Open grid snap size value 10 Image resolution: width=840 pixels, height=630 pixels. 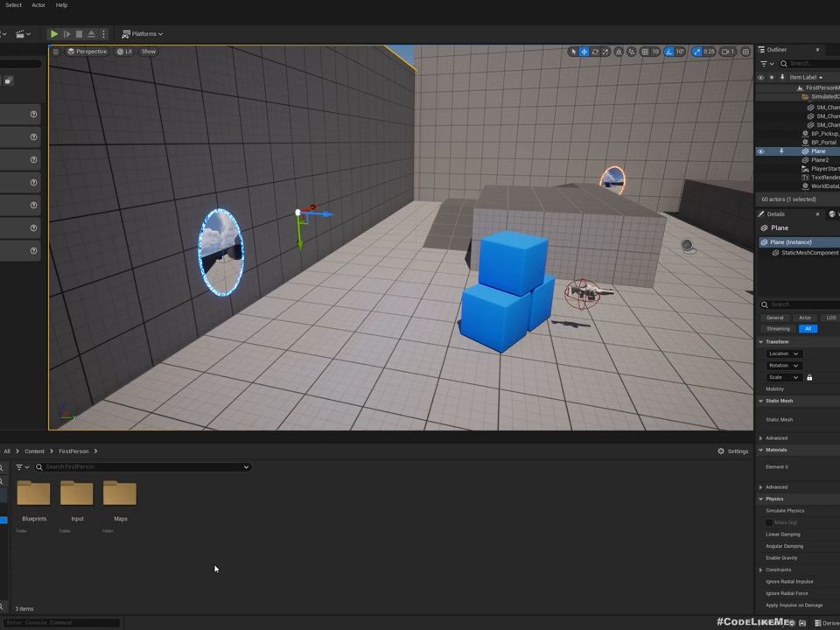click(655, 52)
